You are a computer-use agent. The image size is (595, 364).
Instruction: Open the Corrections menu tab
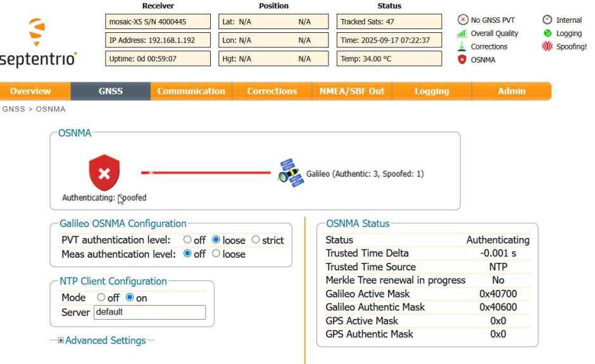tap(272, 91)
